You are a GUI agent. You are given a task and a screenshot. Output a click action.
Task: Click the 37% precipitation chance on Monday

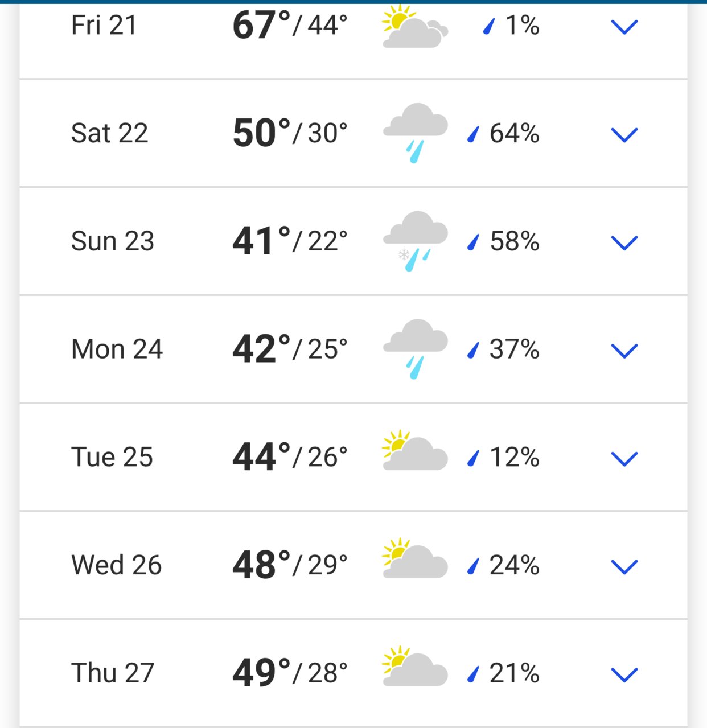[x=515, y=349]
